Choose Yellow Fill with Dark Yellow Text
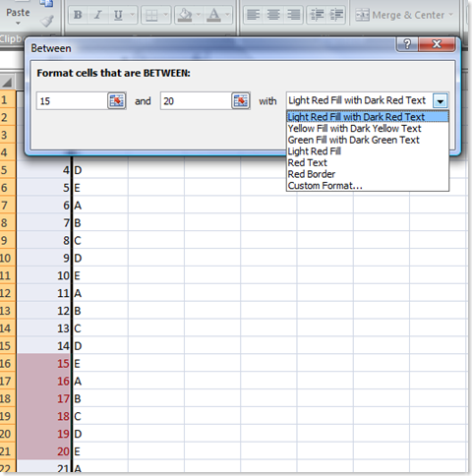The width and height of the screenshot is (472, 476). [x=354, y=129]
